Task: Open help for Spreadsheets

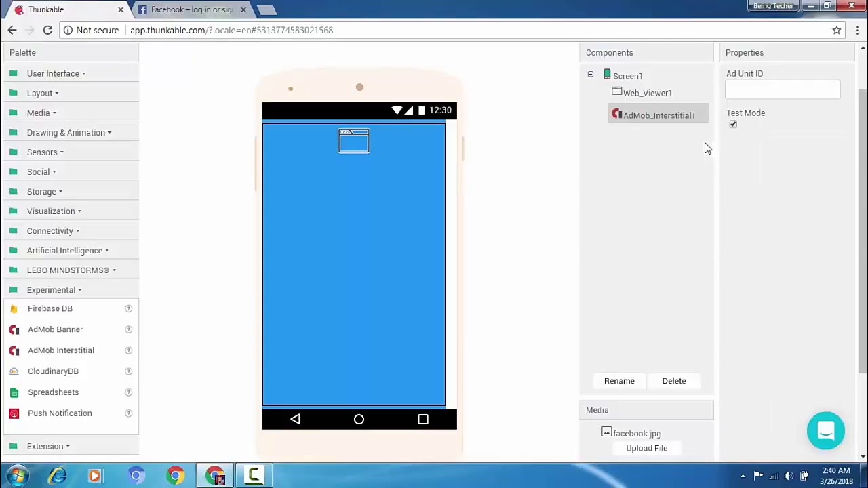Action: [128, 392]
